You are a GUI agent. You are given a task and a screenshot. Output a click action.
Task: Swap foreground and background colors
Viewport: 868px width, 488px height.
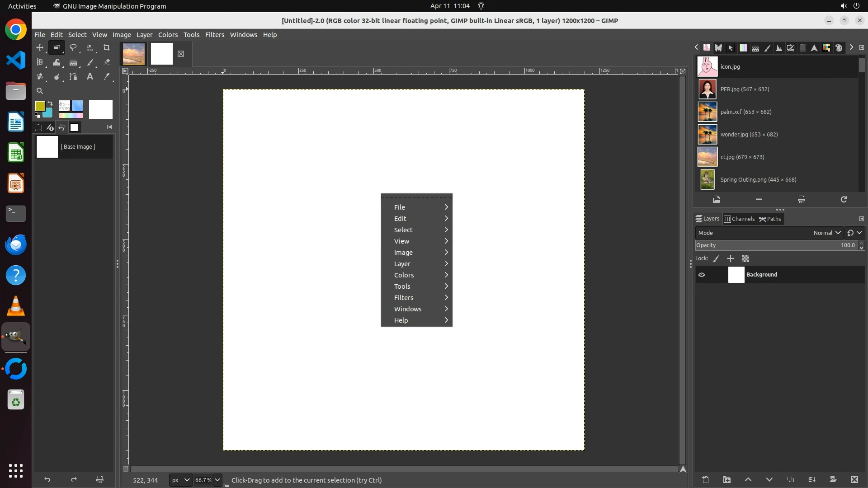(50, 103)
